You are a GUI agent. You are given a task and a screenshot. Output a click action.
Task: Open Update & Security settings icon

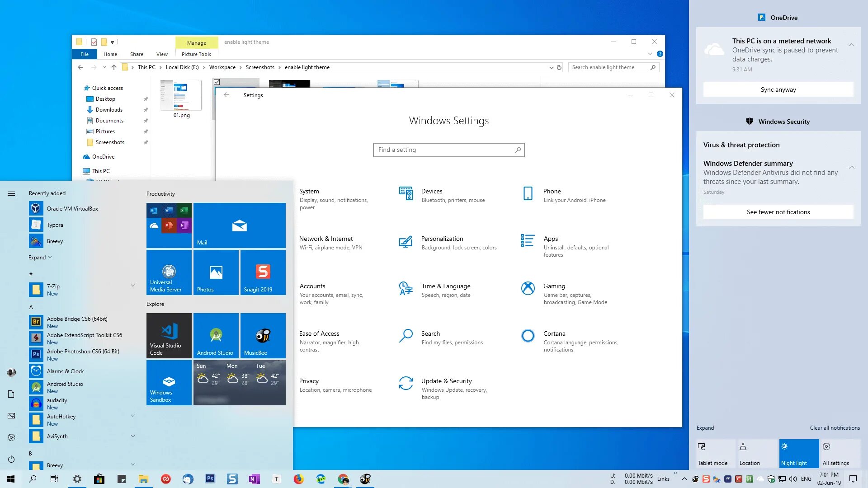pyautogui.click(x=406, y=383)
